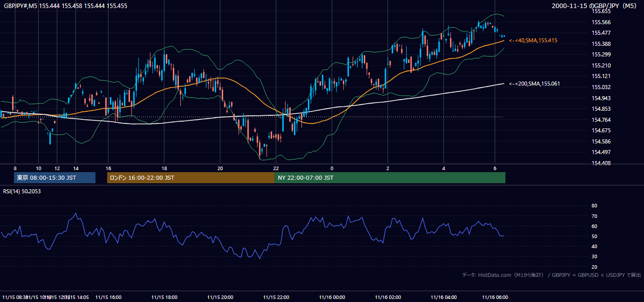Click price axis value 155.566
Viewport: 644px width, 302px height.
point(601,22)
